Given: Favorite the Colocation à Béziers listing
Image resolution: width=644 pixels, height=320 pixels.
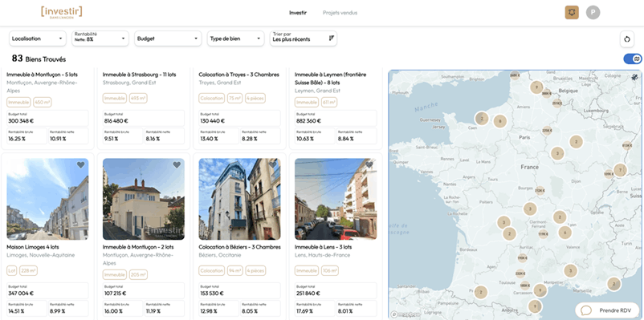Looking at the screenshot, I should (273, 165).
